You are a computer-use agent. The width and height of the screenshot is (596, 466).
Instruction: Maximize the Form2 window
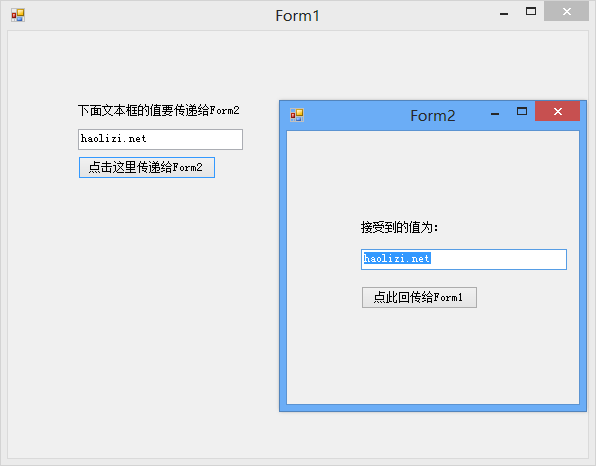pos(522,111)
